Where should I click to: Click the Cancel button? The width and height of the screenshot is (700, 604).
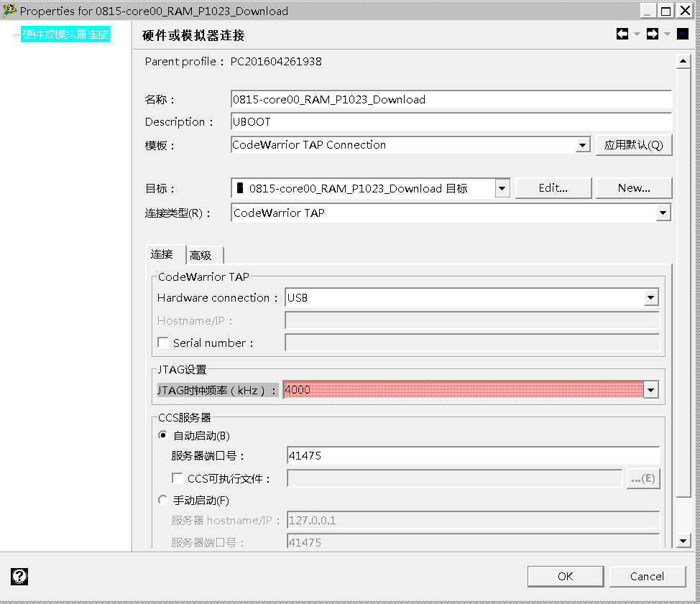(x=648, y=576)
